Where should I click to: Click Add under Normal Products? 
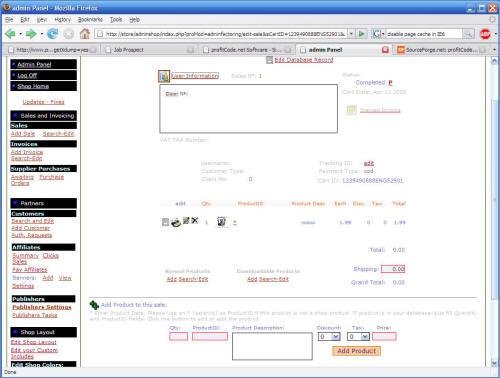[171, 279]
